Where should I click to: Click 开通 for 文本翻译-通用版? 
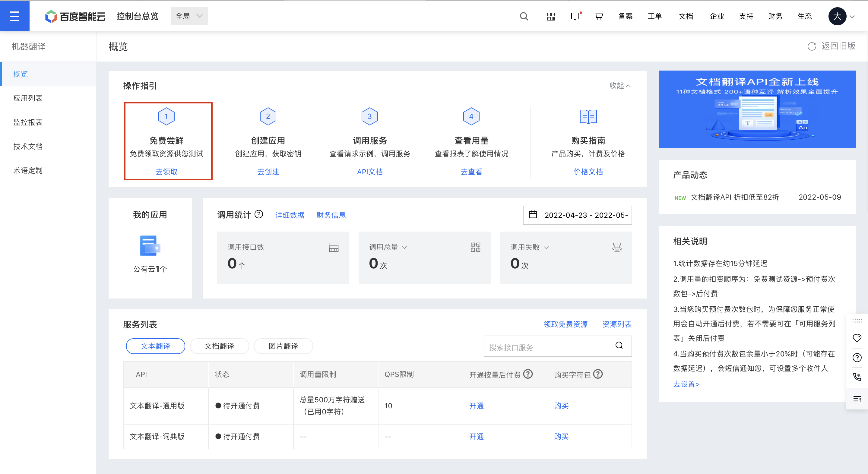tap(477, 406)
